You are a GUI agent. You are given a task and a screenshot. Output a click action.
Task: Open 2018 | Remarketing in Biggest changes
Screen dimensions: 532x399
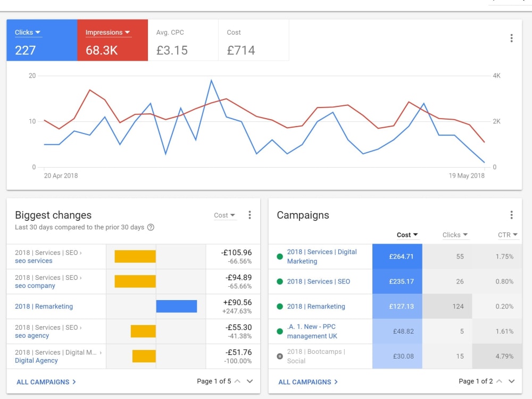(44, 306)
